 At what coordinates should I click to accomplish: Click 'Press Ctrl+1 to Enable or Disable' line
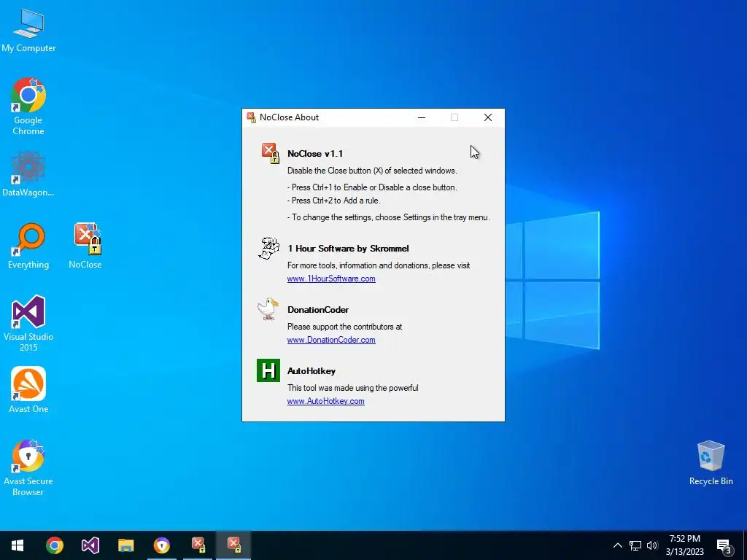(372, 187)
